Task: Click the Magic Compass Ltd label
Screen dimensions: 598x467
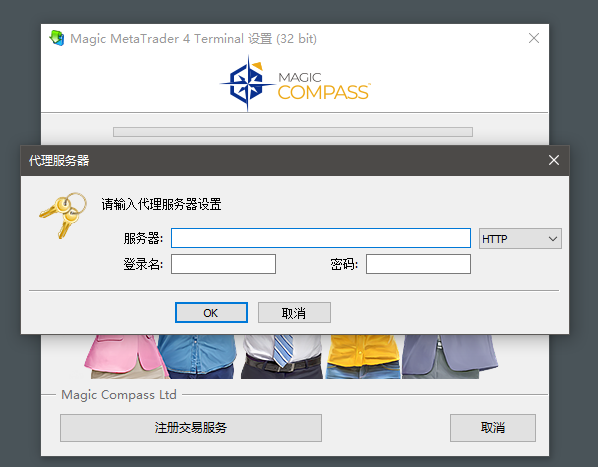Action: point(119,395)
